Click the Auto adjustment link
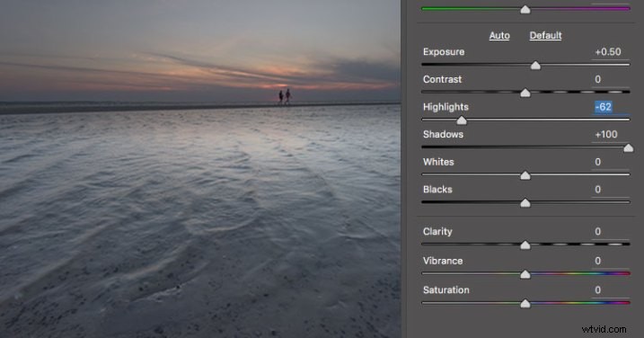Viewport: 644px width, 338px height. pos(499,36)
